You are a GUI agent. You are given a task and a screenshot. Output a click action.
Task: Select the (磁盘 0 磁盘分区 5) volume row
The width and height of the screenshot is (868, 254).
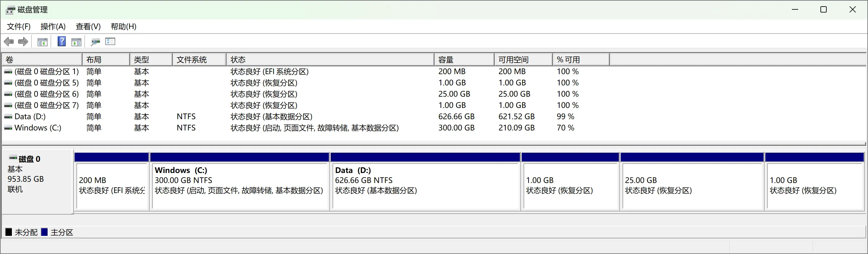click(46, 83)
